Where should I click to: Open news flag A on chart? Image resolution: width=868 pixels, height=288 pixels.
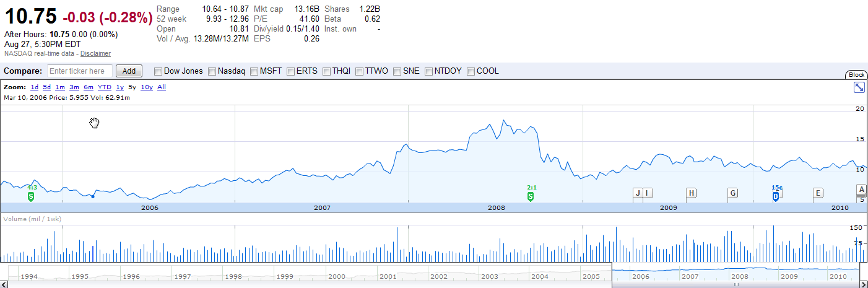coord(861,190)
